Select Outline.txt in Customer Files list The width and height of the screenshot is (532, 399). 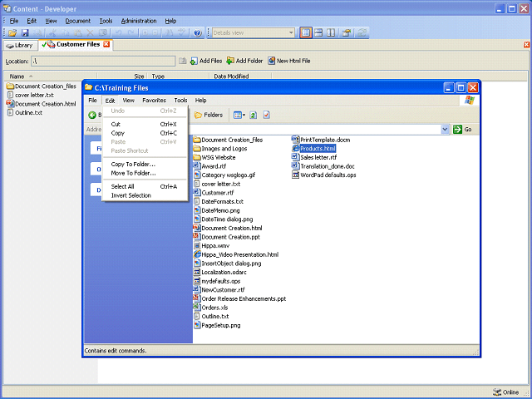[x=25, y=113]
